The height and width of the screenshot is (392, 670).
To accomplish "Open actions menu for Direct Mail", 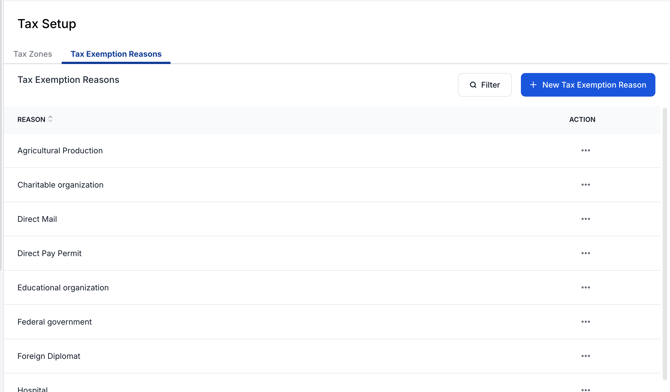I will click(585, 219).
